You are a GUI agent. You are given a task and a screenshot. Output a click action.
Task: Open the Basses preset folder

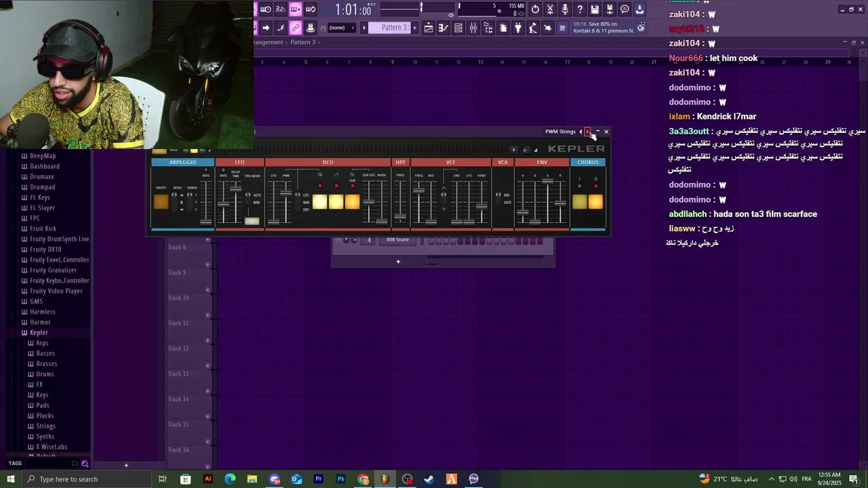45,353
